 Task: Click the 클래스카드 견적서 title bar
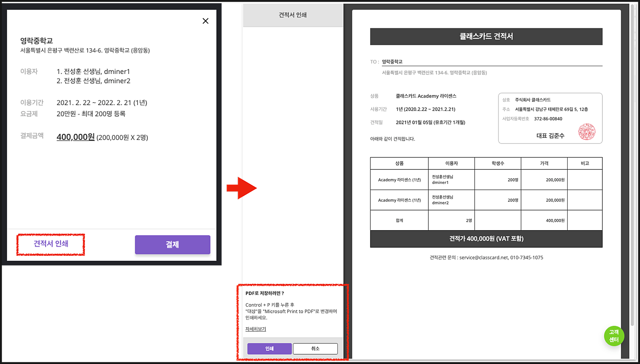coord(486,36)
